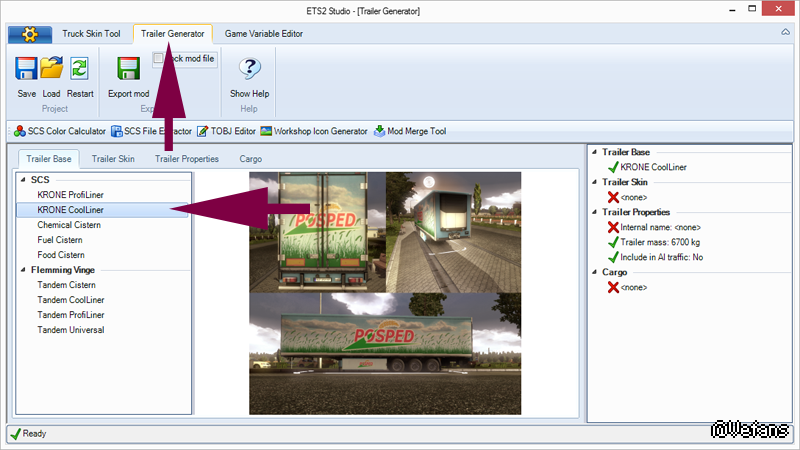Open the Game Variable Editor tab
The image size is (800, 450).
[x=263, y=34]
